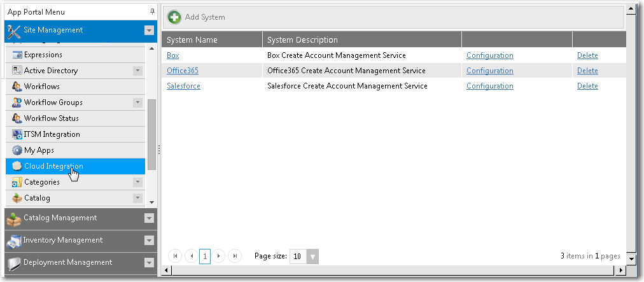Viewport: 644px width, 282px height.
Task: Open the Page size dropdown
Action: [312, 256]
